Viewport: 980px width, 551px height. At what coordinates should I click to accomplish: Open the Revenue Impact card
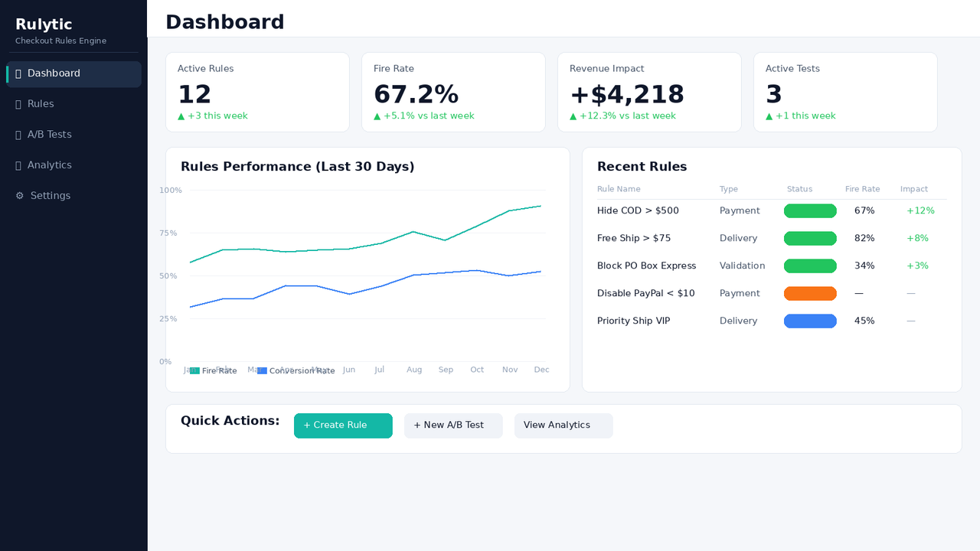point(649,92)
